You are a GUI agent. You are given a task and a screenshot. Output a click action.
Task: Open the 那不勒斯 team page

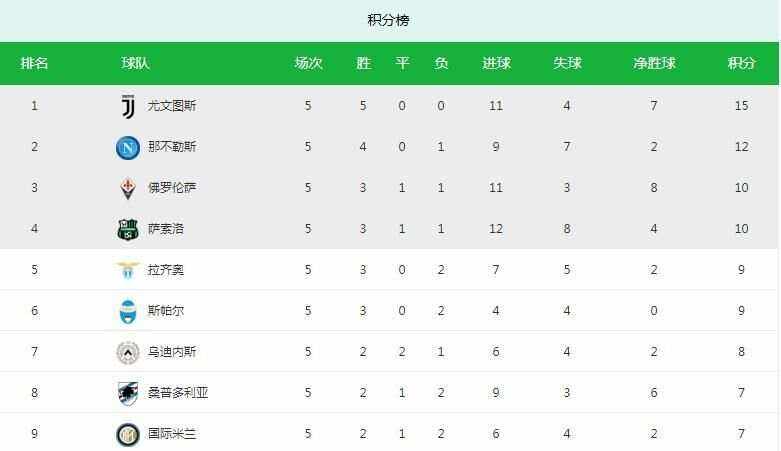coord(172,147)
